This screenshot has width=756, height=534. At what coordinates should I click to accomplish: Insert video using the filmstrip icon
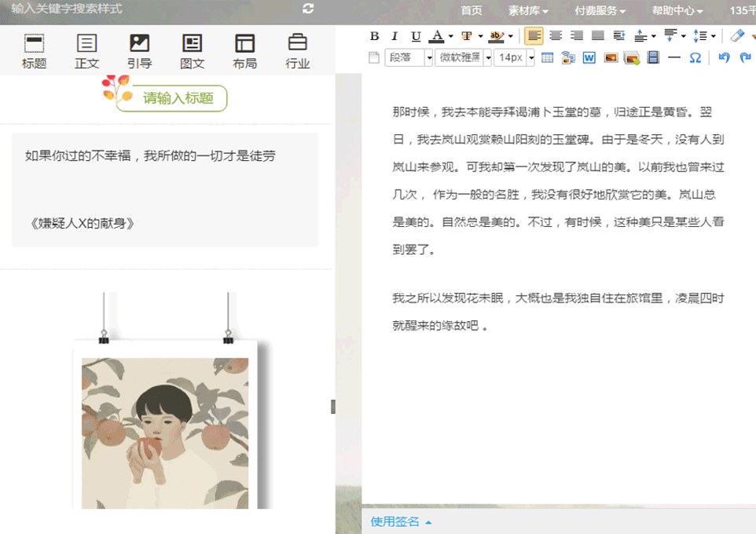[x=652, y=57]
